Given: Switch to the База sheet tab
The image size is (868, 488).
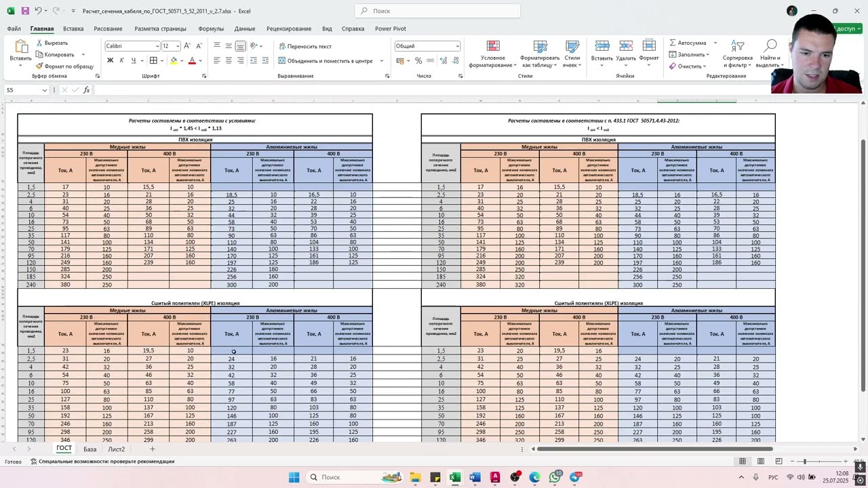Looking at the screenshot, I should pyautogui.click(x=90, y=449).
